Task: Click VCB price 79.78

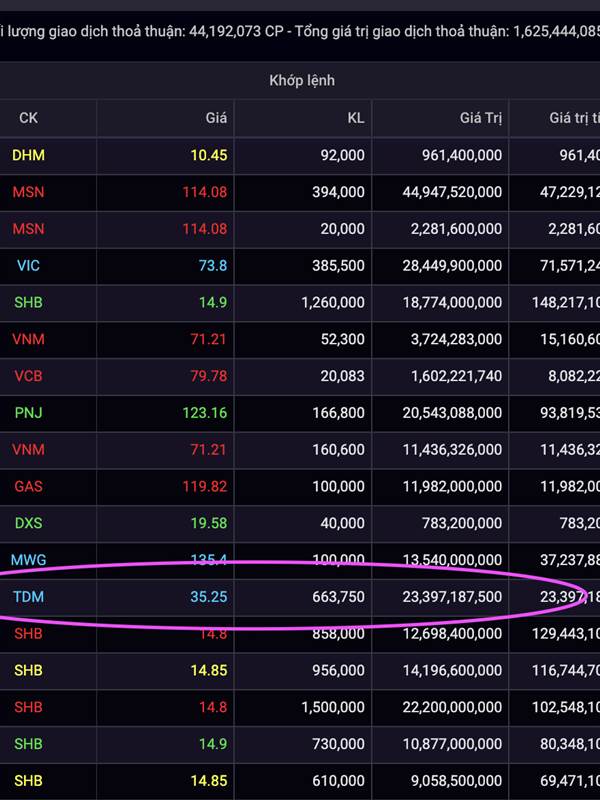Action: [209, 376]
